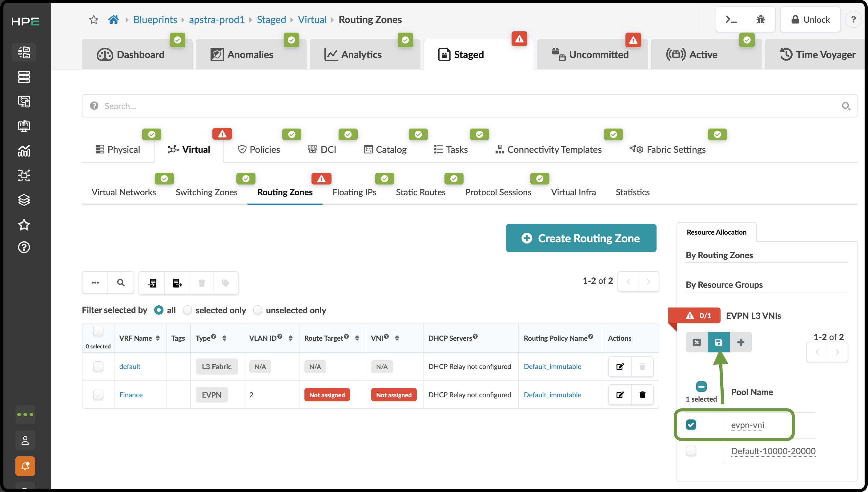Open the terminal console icon
This screenshot has height=492, width=868.
tap(731, 20)
